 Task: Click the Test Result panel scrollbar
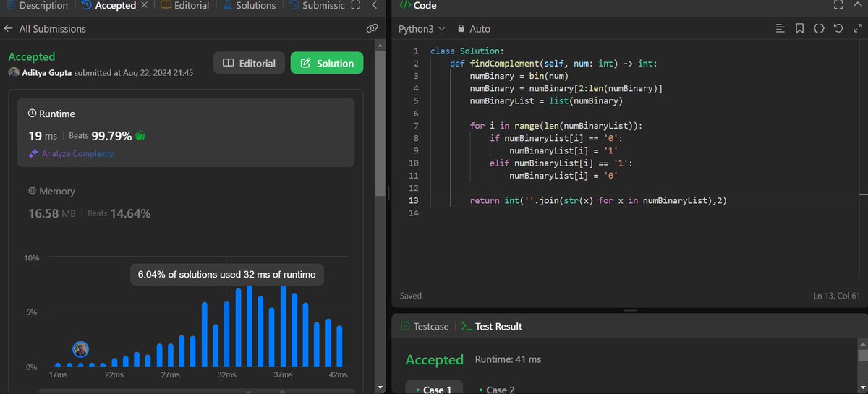click(862, 355)
